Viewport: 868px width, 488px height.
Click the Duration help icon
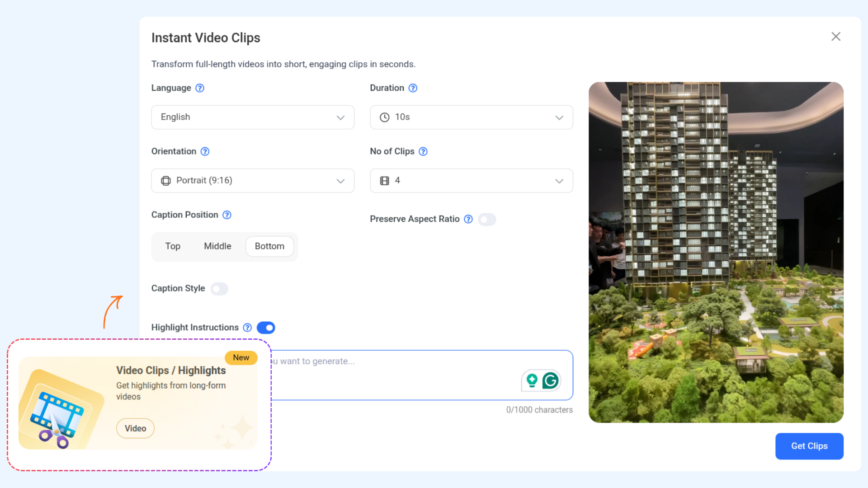click(413, 88)
